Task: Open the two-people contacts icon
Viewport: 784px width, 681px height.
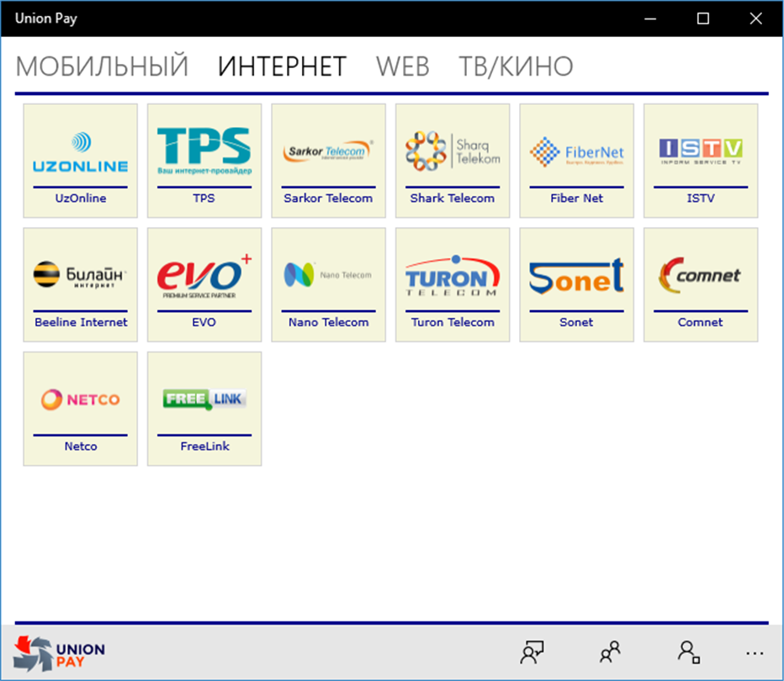Action: point(610,652)
